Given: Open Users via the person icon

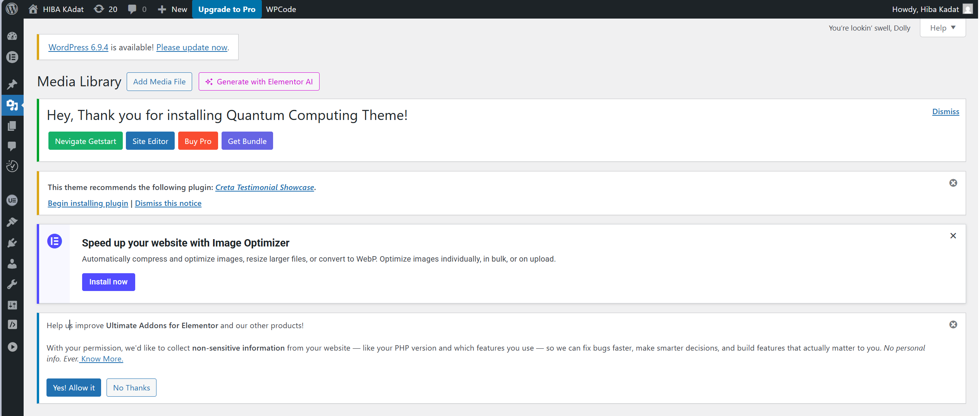Looking at the screenshot, I should (12, 264).
